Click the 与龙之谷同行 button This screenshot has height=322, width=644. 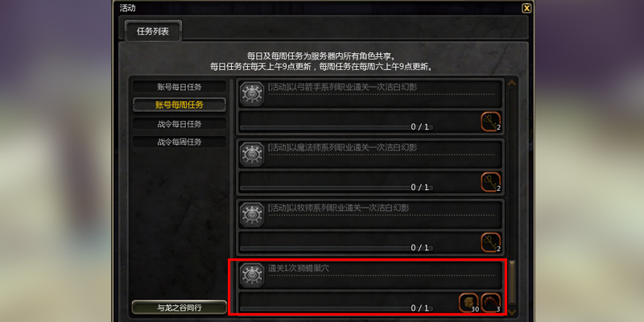179,308
